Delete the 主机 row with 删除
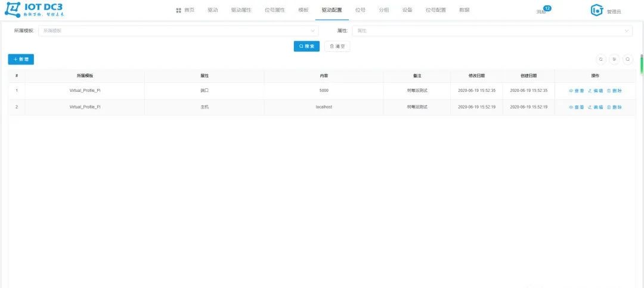Viewport: 644px width, 288px height. (614, 107)
